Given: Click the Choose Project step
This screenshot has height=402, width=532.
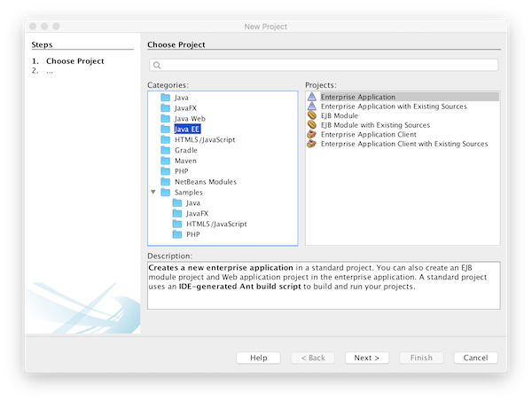Looking at the screenshot, I should click(x=74, y=61).
